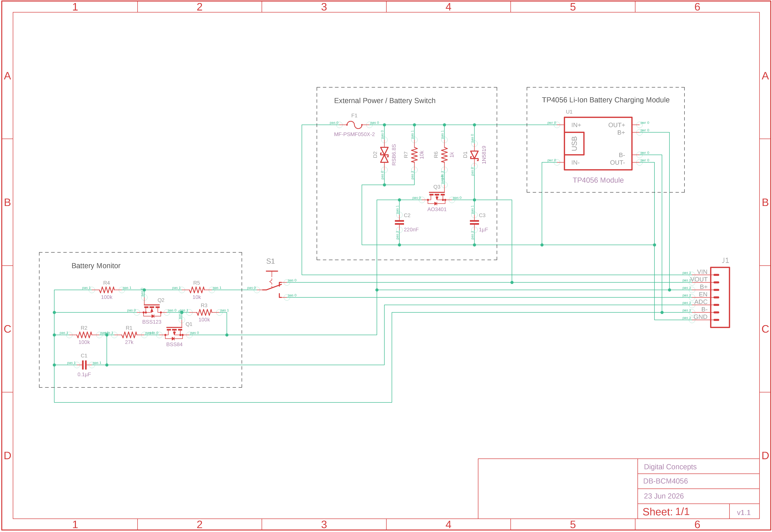Screen dimensions: 772x532
Task: Click the VOUT pin label on J1
Action: [699, 279]
